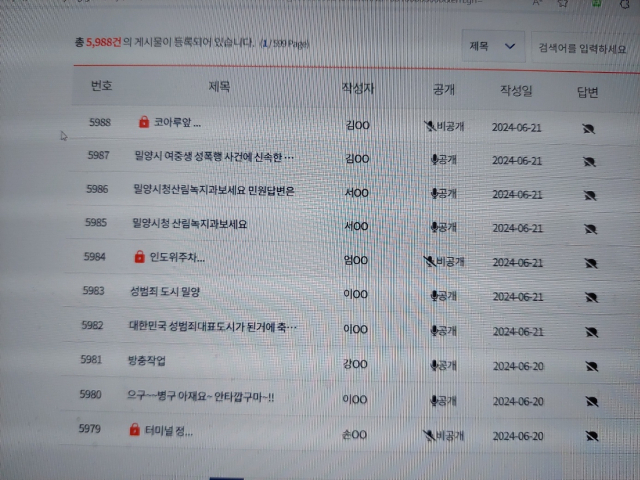640x480 pixels.
Task: Click the lock icon on 터미널 post 5979
Action: [134, 430]
